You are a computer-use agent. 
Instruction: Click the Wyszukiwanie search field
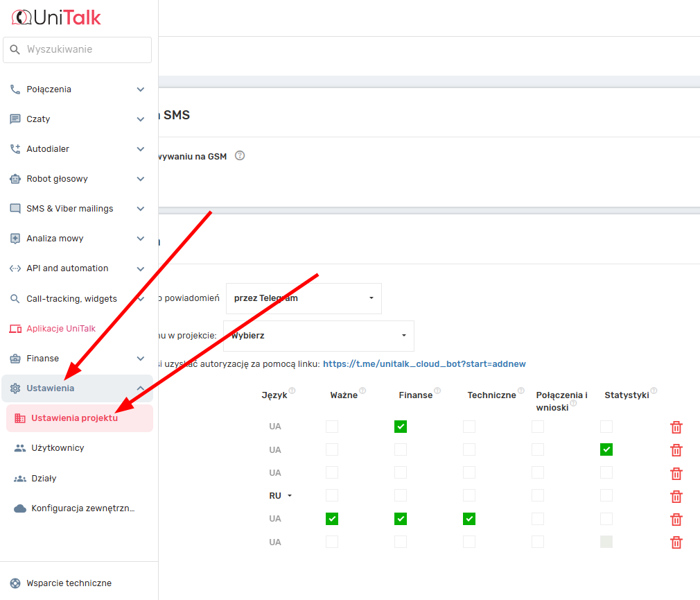85,50
